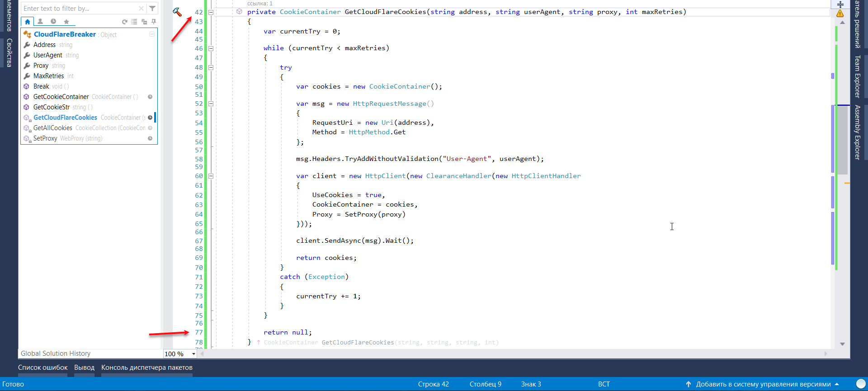Toggle the pin icon in the panel toolbar
The width and height of the screenshot is (868, 391).
click(154, 22)
